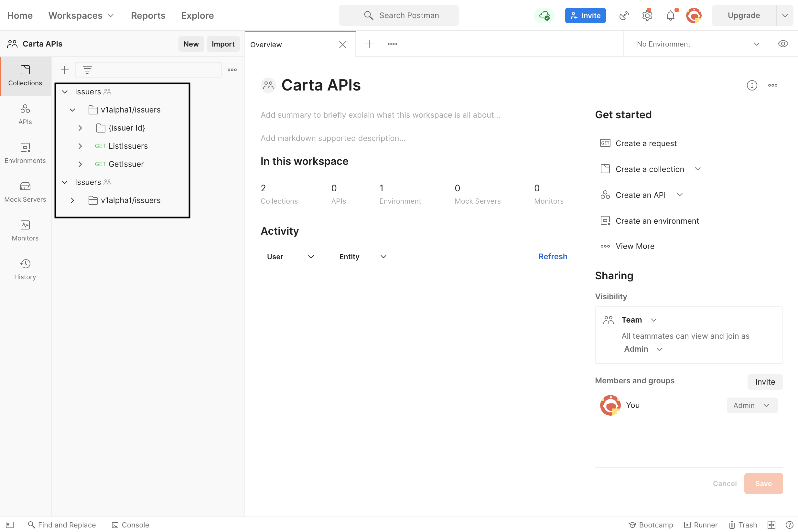
Task: Open the tab bar three-dot options
Action: pyautogui.click(x=393, y=44)
